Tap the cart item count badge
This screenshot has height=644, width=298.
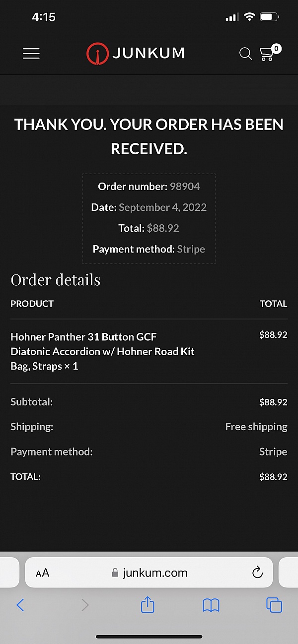tap(276, 49)
